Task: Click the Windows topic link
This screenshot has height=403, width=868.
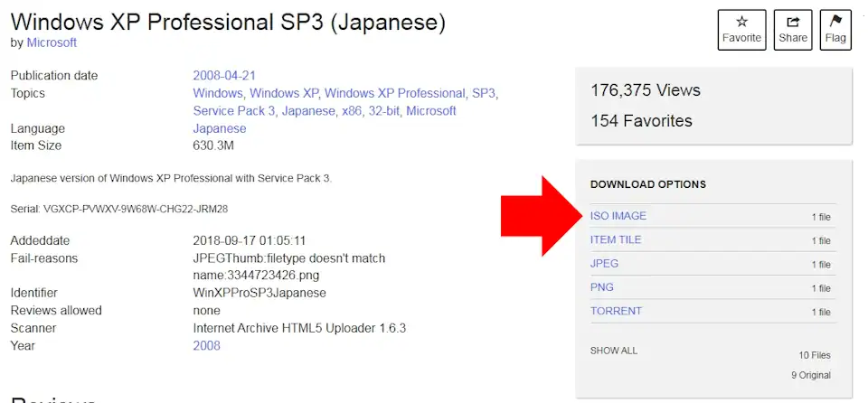Action: 217,93
